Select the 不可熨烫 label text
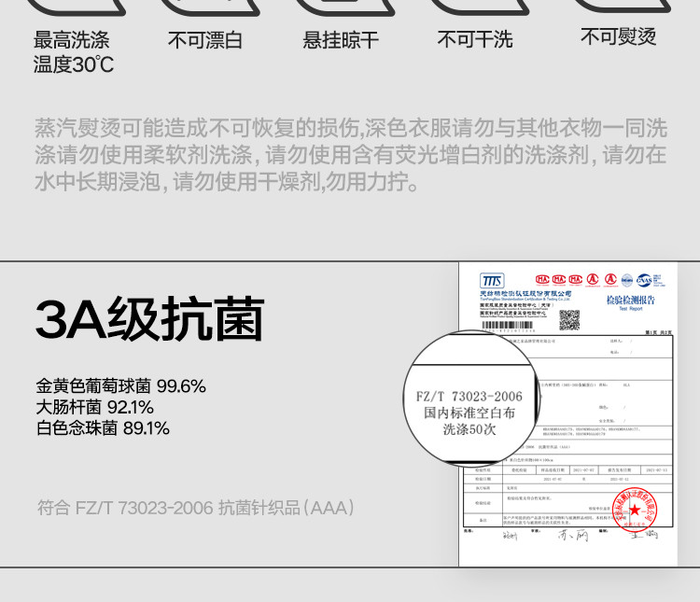 [x=618, y=36]
